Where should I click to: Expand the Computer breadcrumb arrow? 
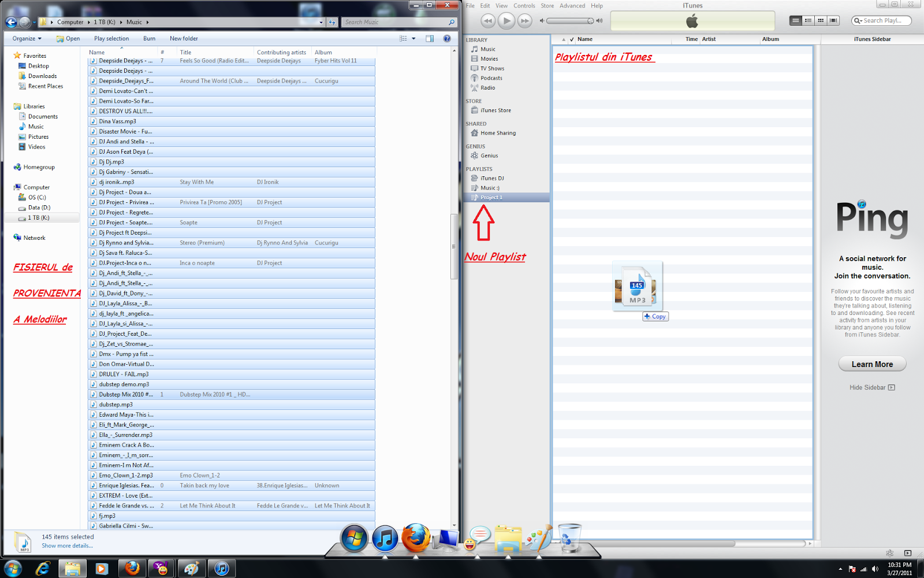pos(88,23)
